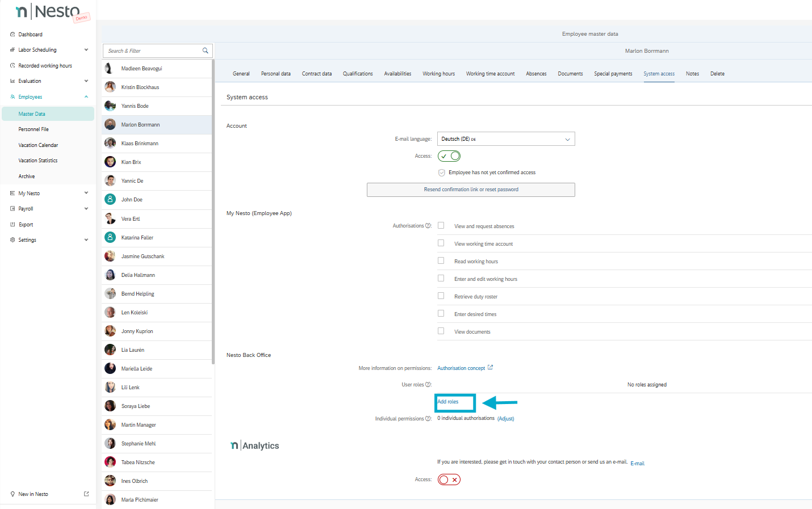Click the Settings gear icon in sidebar
Image resolution: width=812 pixels, height=509 pixels.
pos(12,240)
